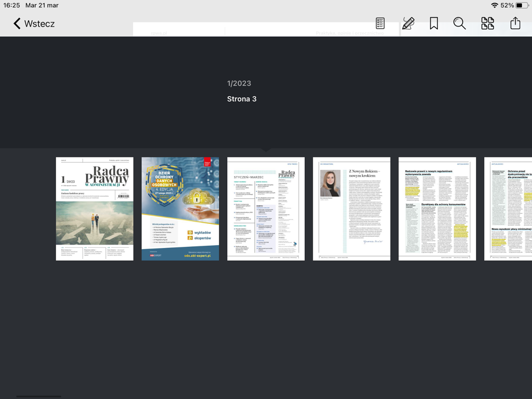Open the Dyrektywy dla ochrony konsumentów page
This screenshot has width=532, height=399.
437,209
